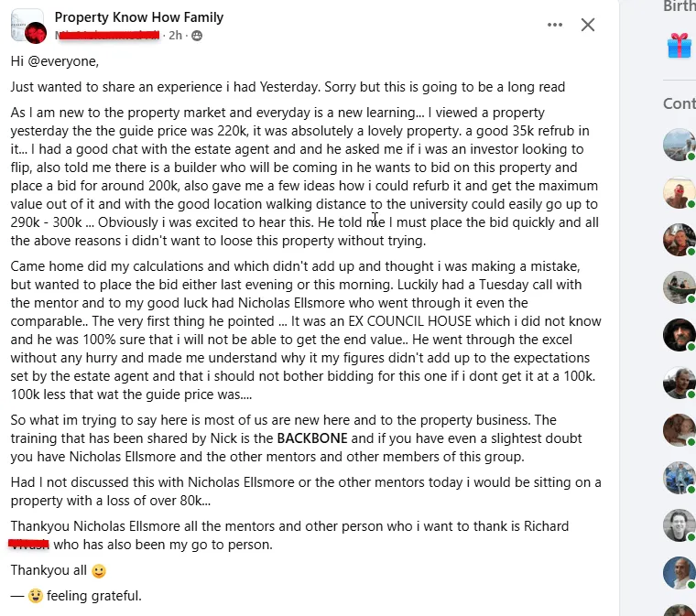Open the Property Know How Family group avatar

[27, 27]
